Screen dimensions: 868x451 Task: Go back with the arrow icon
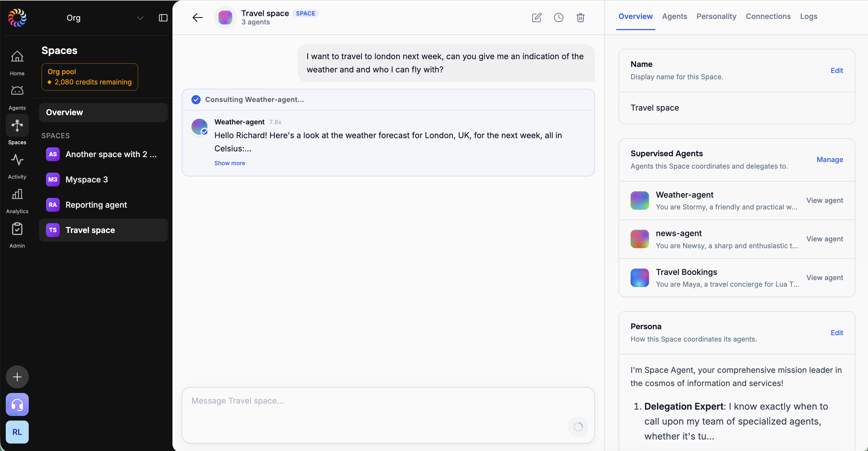tap(197, 18)
